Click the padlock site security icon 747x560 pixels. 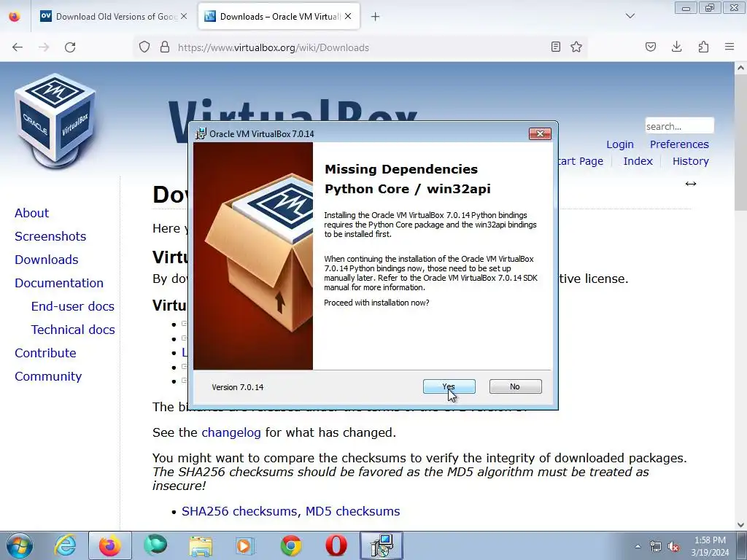165,47
